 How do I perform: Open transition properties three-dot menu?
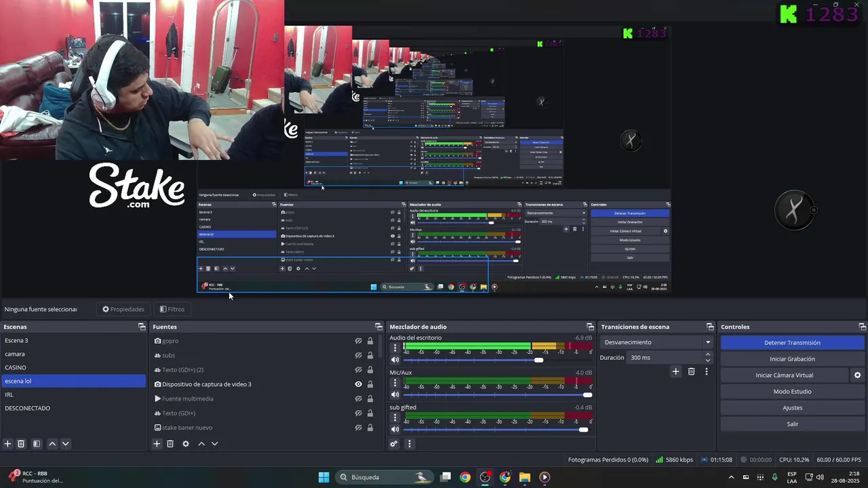tap(707, 371)
